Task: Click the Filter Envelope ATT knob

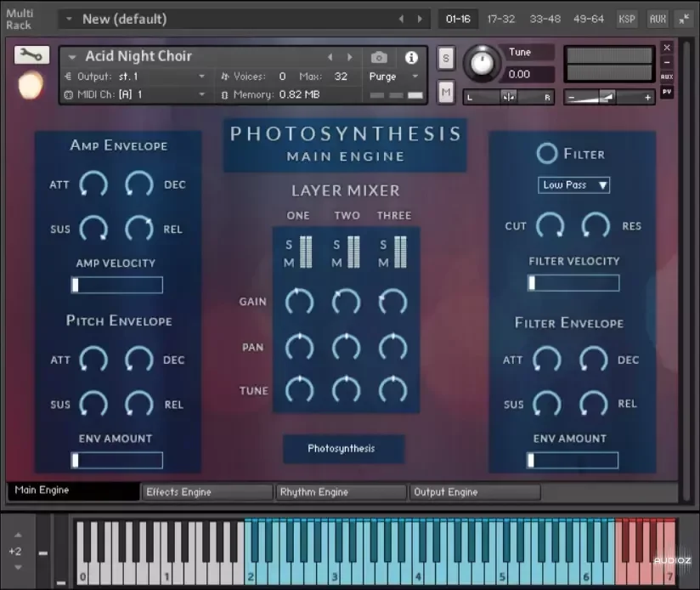Action: (x=547, y=359)
